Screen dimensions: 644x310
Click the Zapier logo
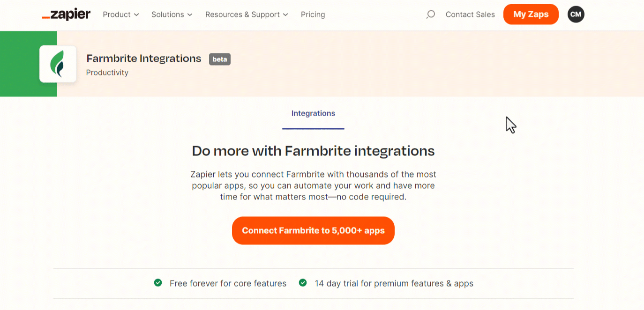[66, 15]
